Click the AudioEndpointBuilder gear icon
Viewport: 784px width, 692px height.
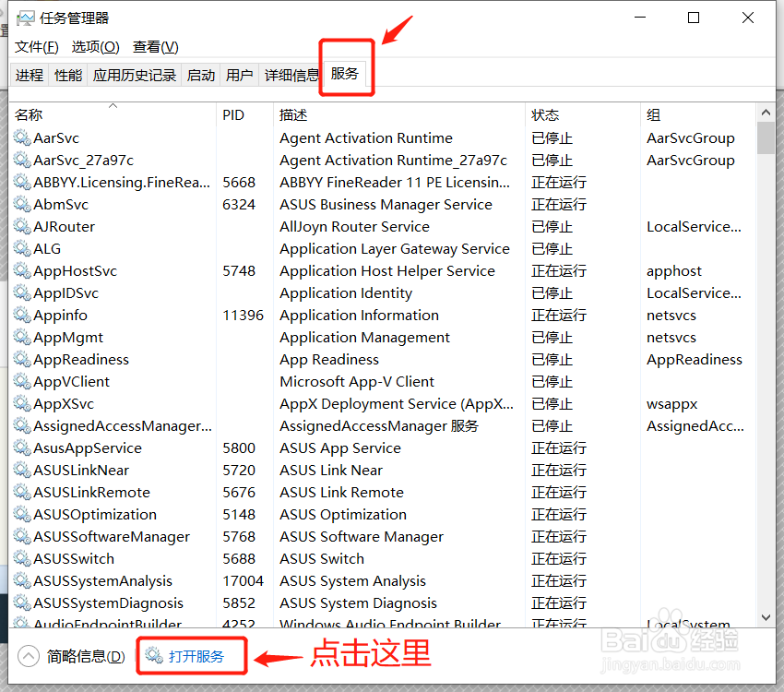[x=20, y=625]
